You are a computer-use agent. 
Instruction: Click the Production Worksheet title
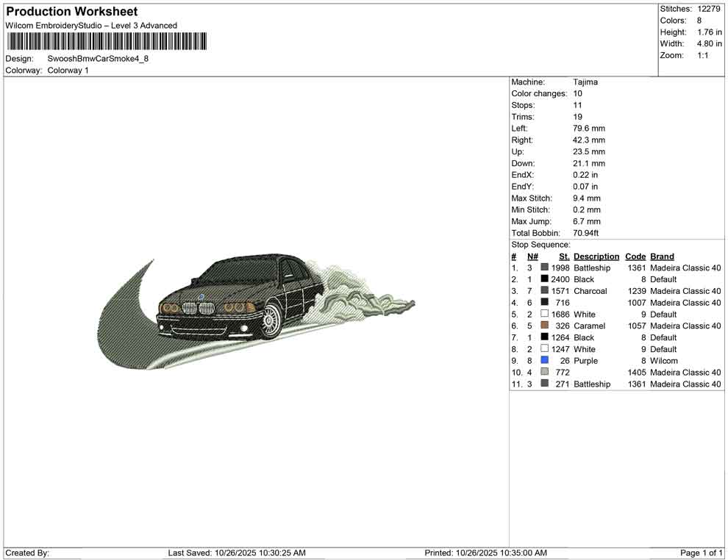[x=72, y=12]
